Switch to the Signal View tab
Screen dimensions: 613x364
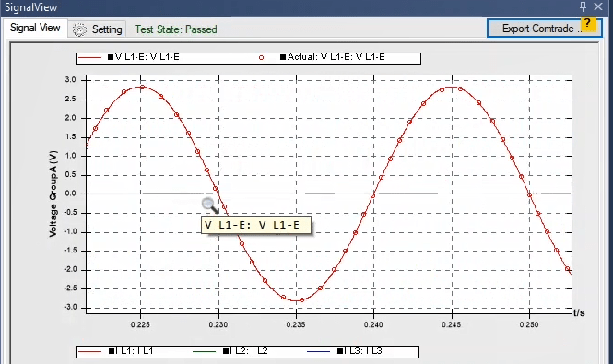tap(35, 28)
